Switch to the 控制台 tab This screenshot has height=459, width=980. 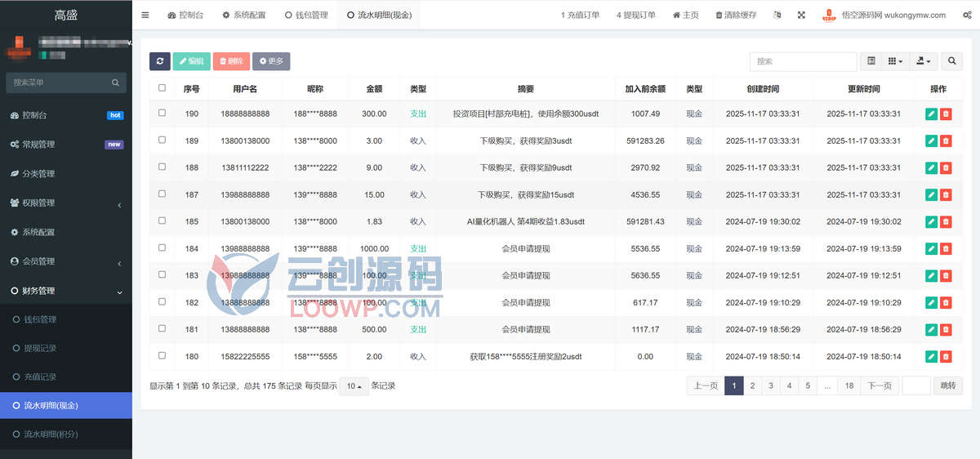[186, 15]
